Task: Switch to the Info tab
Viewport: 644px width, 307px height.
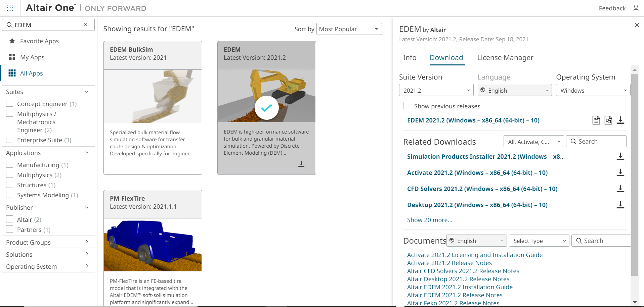Action: [410, 58]
